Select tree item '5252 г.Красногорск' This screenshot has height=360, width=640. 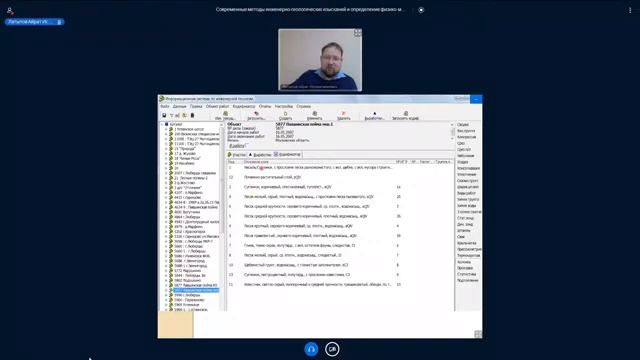pyautogui.click(x=190, y=232)
